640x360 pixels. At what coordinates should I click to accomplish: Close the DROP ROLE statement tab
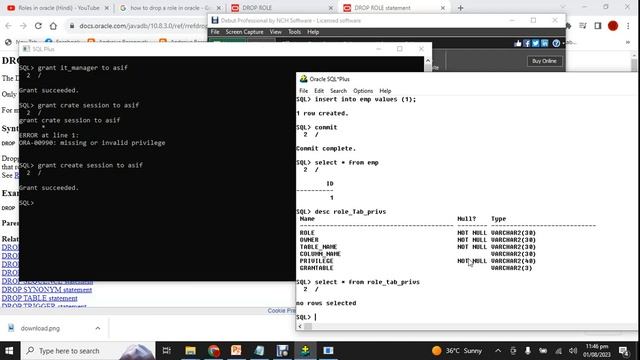coord(442,8)
